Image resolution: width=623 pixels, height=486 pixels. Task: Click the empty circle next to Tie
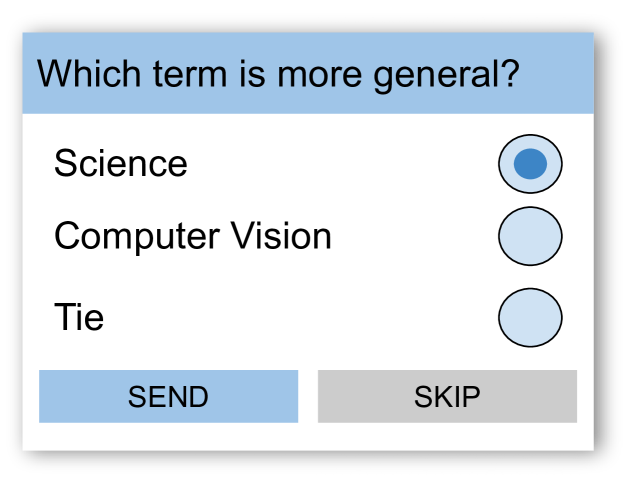coord(530,317)
